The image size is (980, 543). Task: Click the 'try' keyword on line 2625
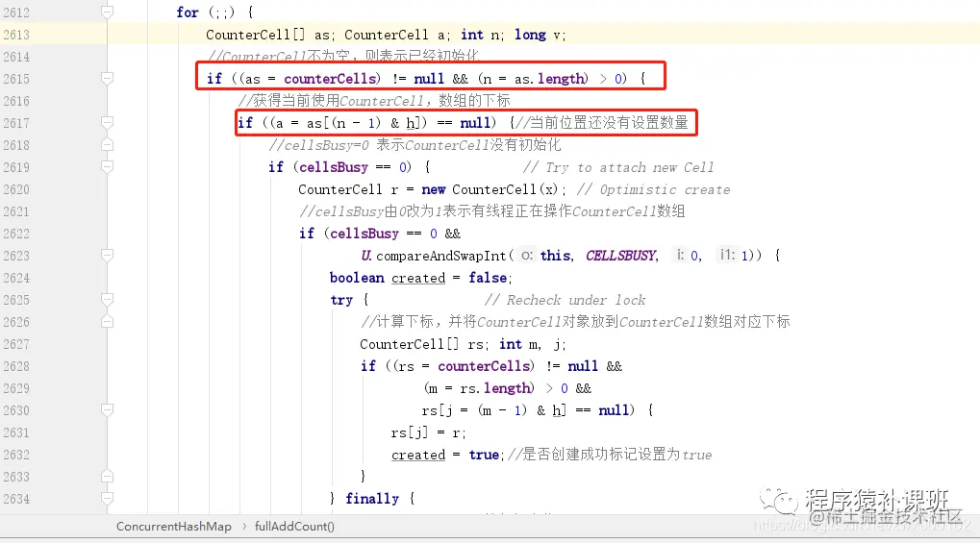[x=341, y=300]
